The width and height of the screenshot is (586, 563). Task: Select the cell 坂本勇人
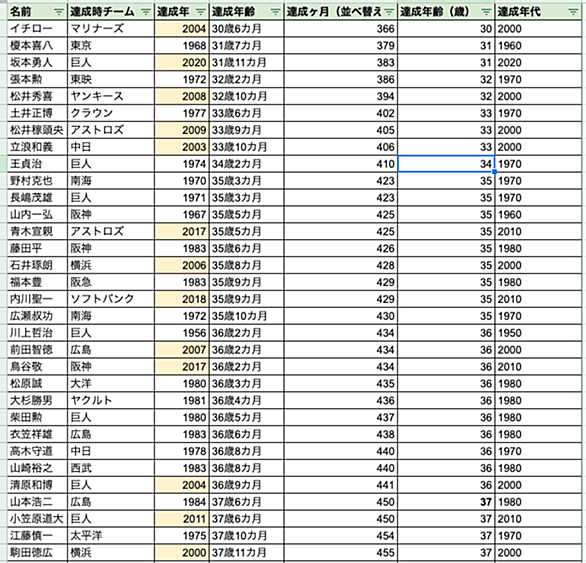click(37, 62)
